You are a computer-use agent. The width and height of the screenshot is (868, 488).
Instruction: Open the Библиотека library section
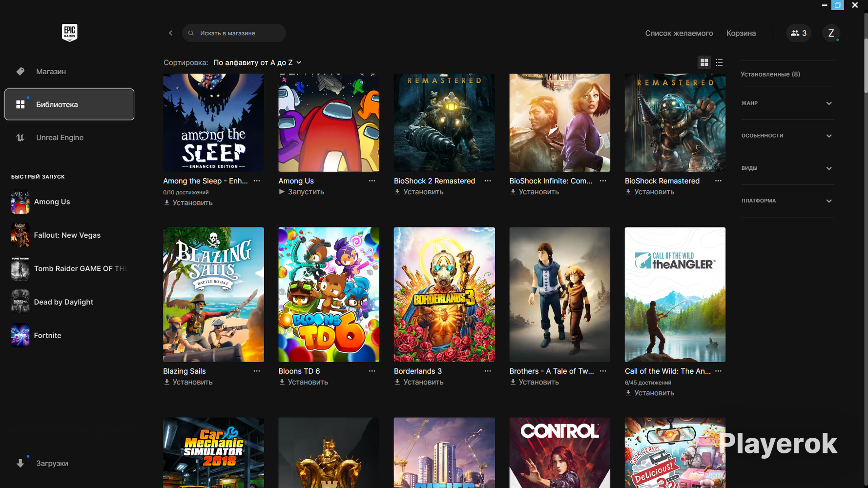pyautogui.click(x=69, y=104)
